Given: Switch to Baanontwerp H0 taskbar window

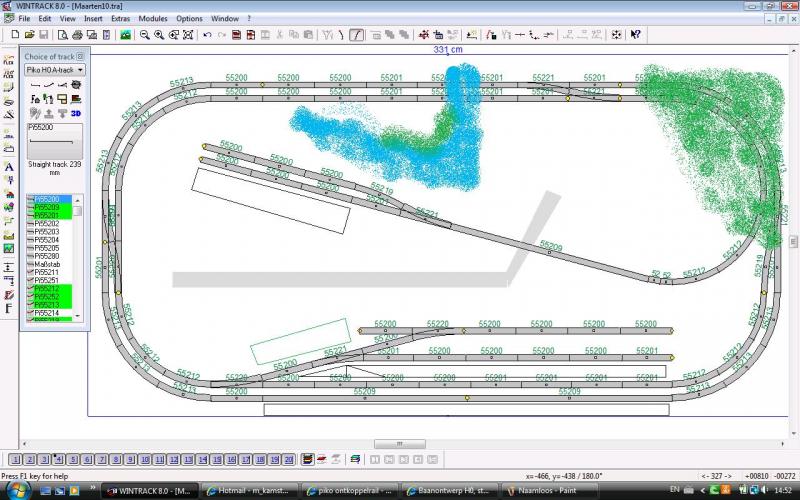Looking at the screenshot, I should (447, 491).
